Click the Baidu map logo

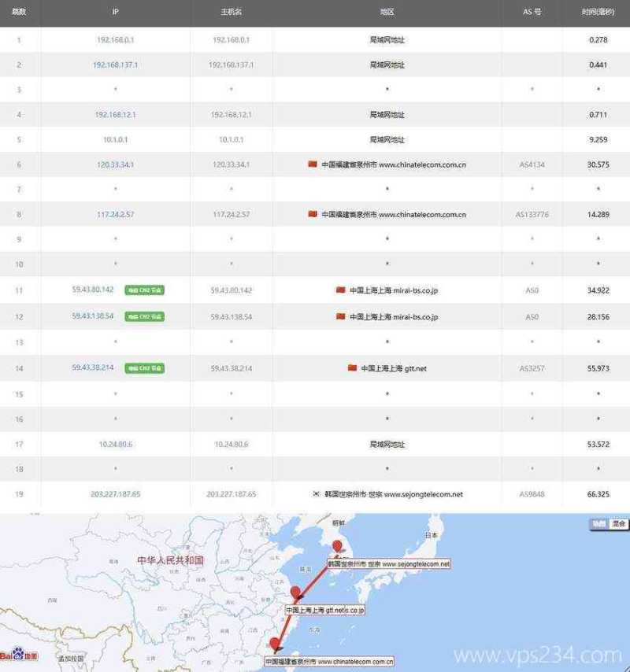click(19, 655)
